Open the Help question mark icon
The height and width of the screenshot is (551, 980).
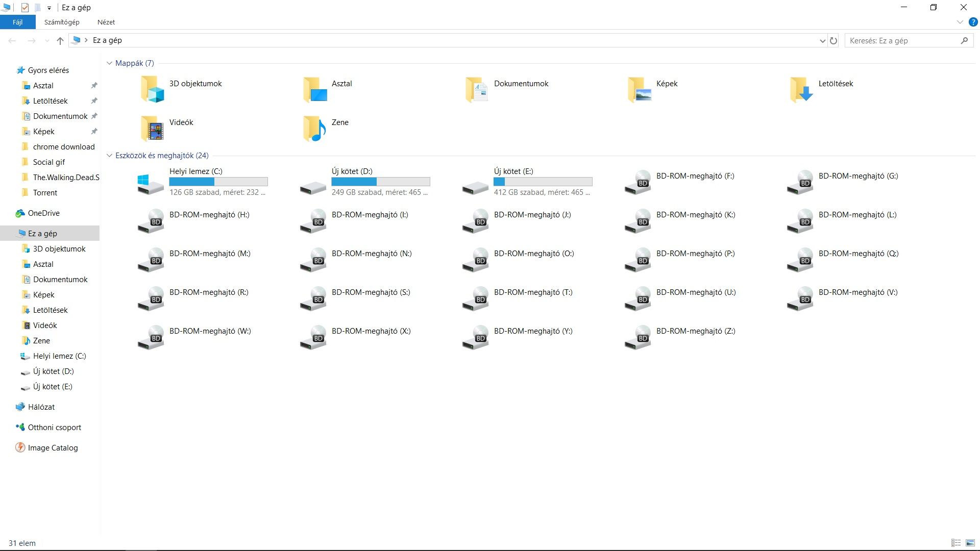click(x=973, y=22)
